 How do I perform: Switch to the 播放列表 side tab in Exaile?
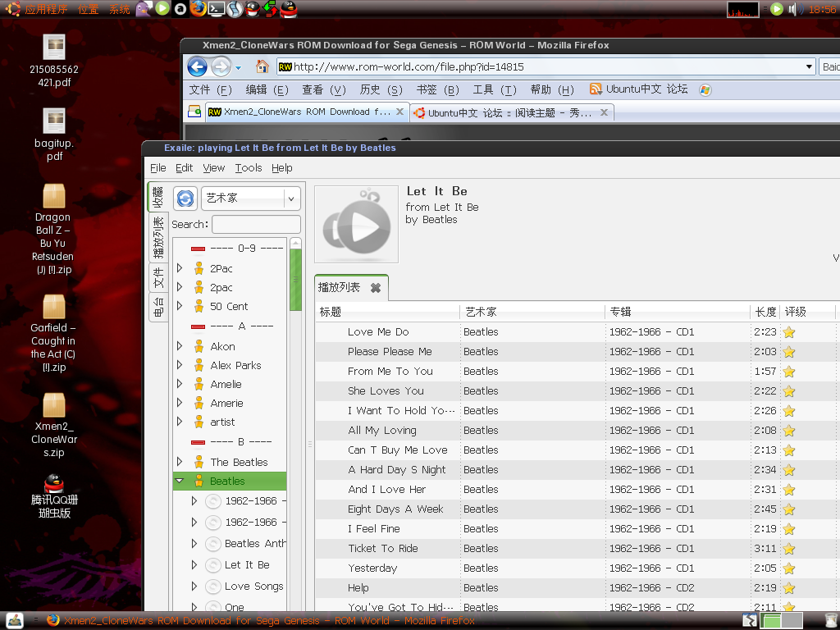158,238
